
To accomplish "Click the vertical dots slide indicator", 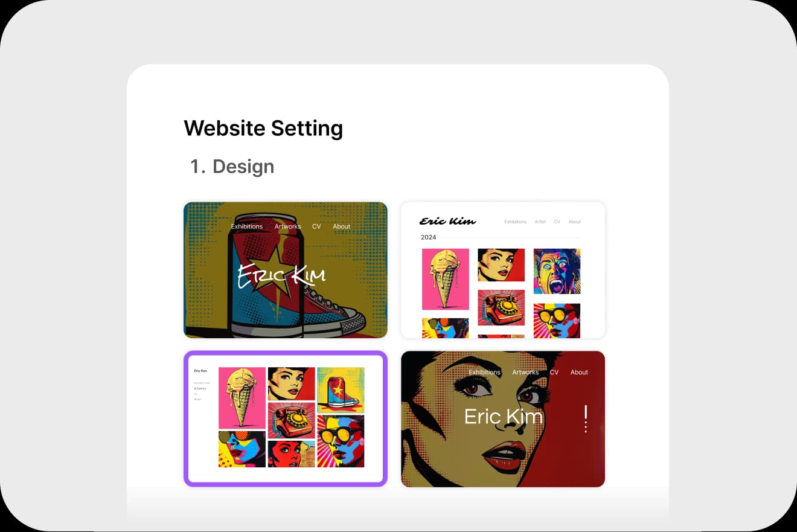I will (x=586, y=418).
